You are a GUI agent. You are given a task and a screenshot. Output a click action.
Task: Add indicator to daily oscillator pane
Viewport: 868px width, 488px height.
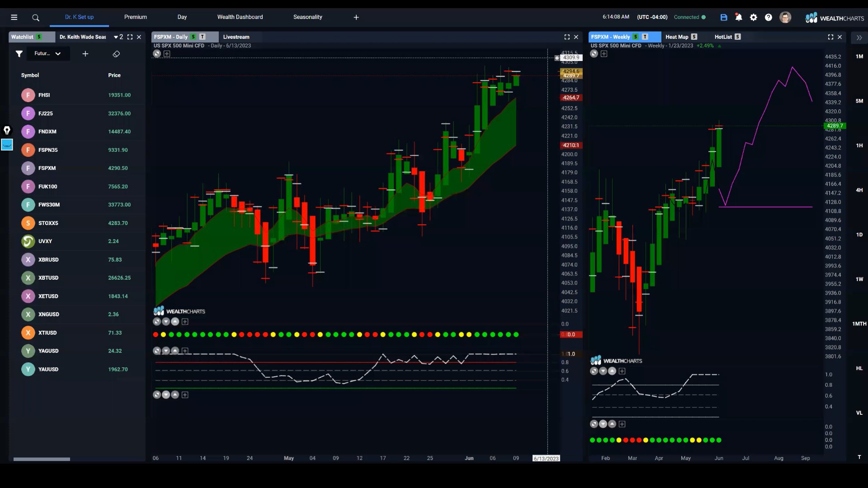point(185,351)
